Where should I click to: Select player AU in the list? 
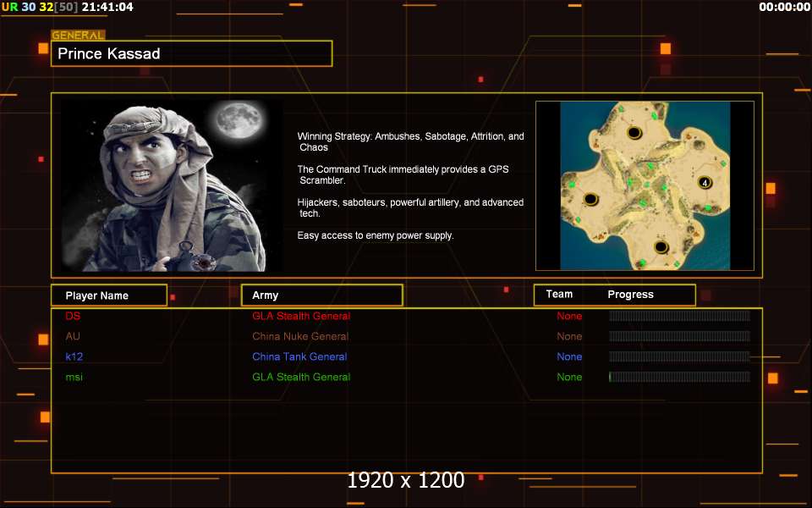pyautogui.click(x=73, y=336)
